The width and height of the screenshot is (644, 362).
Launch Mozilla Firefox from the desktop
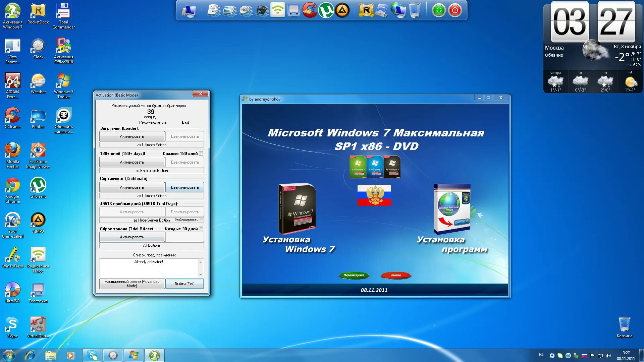(13, 156)
